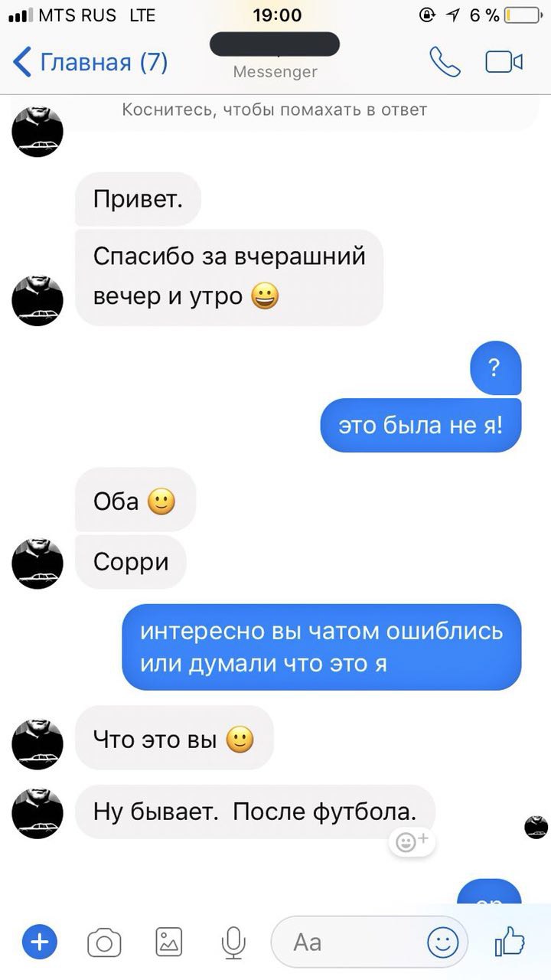Start a video call with camera icon
The image size is (551, 980).
point(504,62)
